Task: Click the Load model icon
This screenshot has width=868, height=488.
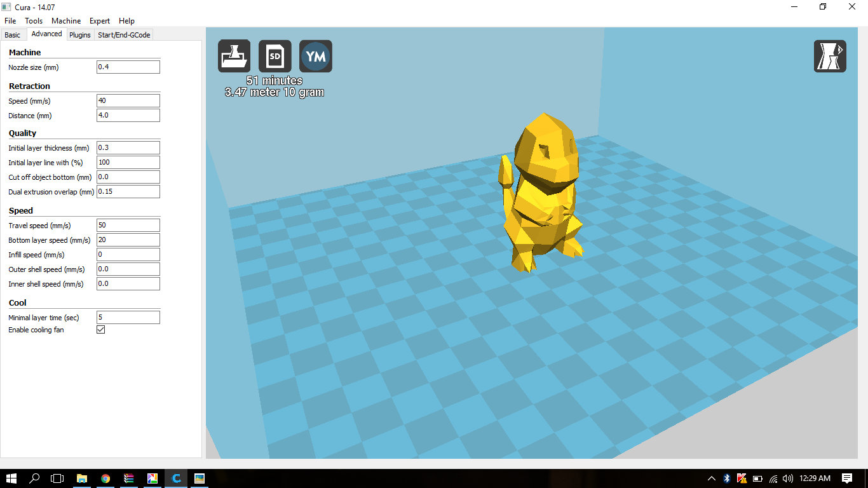Action: pyautogui.click(x=234, y=56)
